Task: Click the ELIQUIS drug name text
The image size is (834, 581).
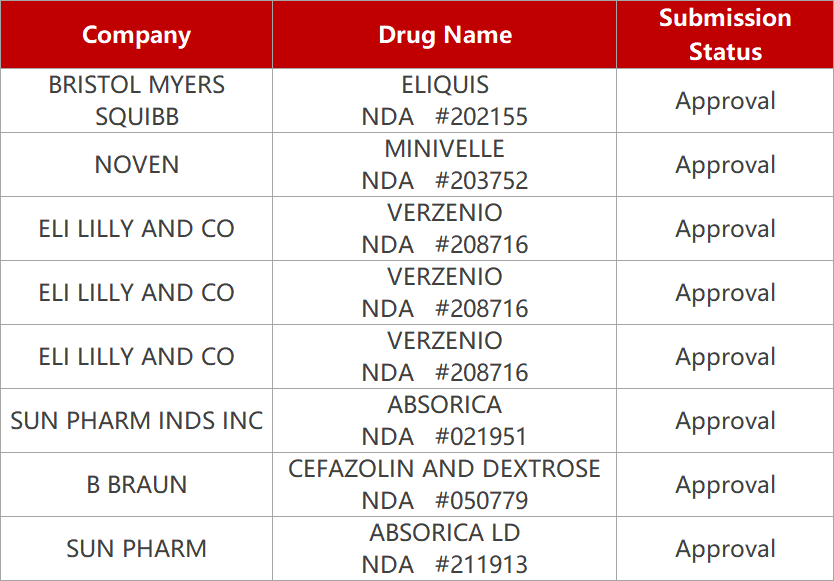Action: (444, 85)
